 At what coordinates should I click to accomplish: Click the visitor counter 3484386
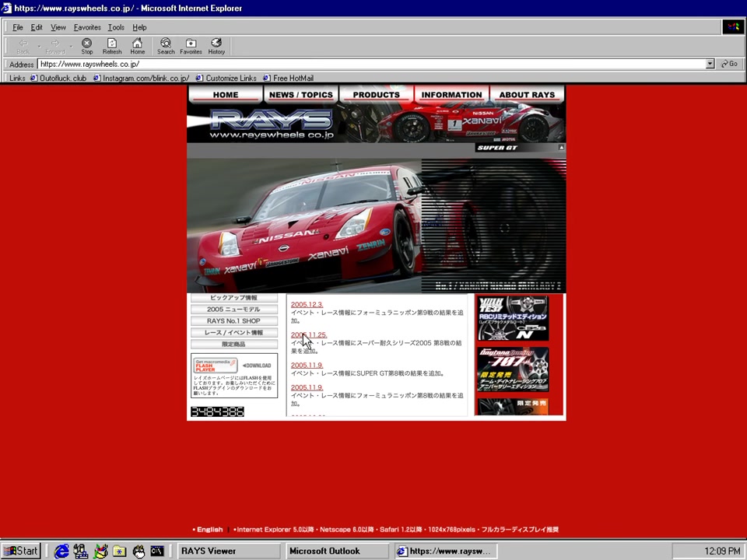click(217, 411)
